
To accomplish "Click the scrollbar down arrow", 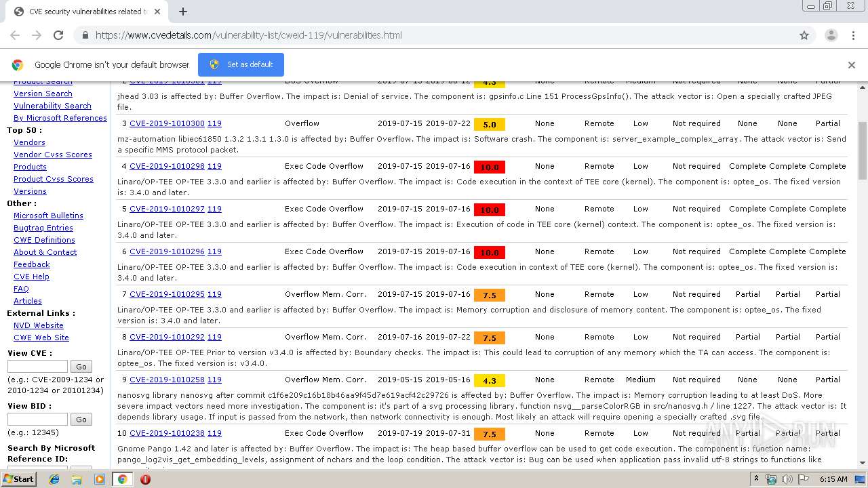I will (x=863, y=463).
